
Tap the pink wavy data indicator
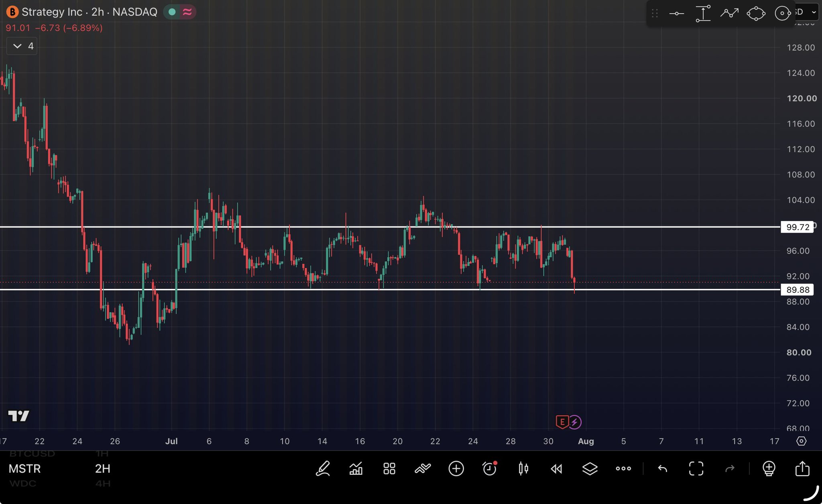(187, 12)
